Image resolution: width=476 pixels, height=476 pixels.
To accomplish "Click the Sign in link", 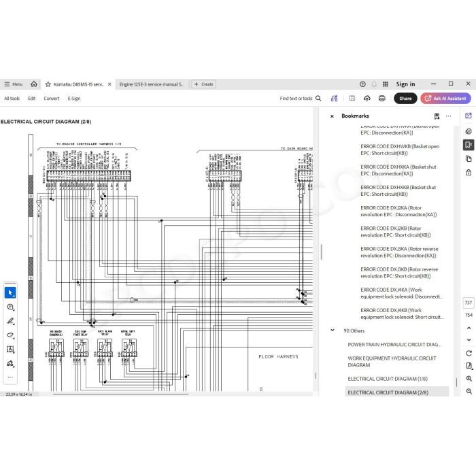I will (x=405, y=84).
